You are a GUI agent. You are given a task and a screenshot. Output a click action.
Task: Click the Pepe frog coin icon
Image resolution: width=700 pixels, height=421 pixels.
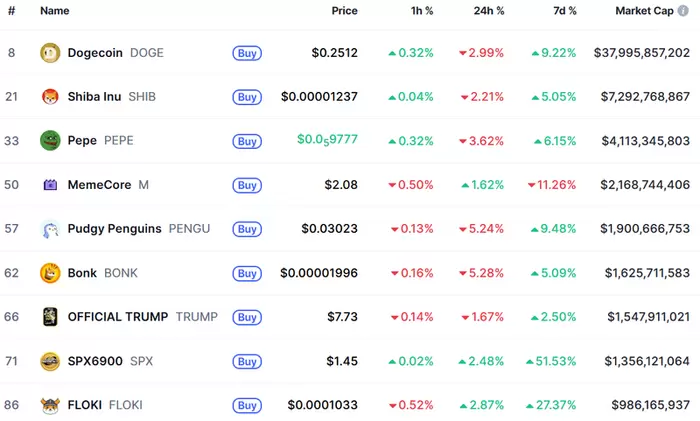point(50,141)
